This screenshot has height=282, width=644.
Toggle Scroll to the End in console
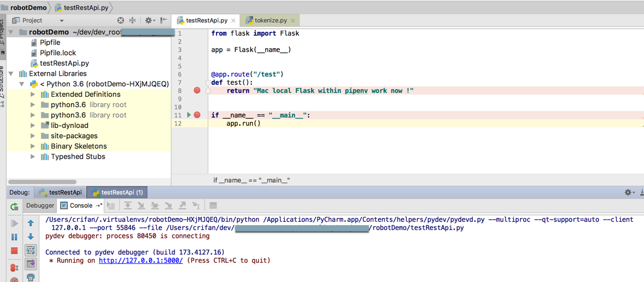tap(31, 263)
